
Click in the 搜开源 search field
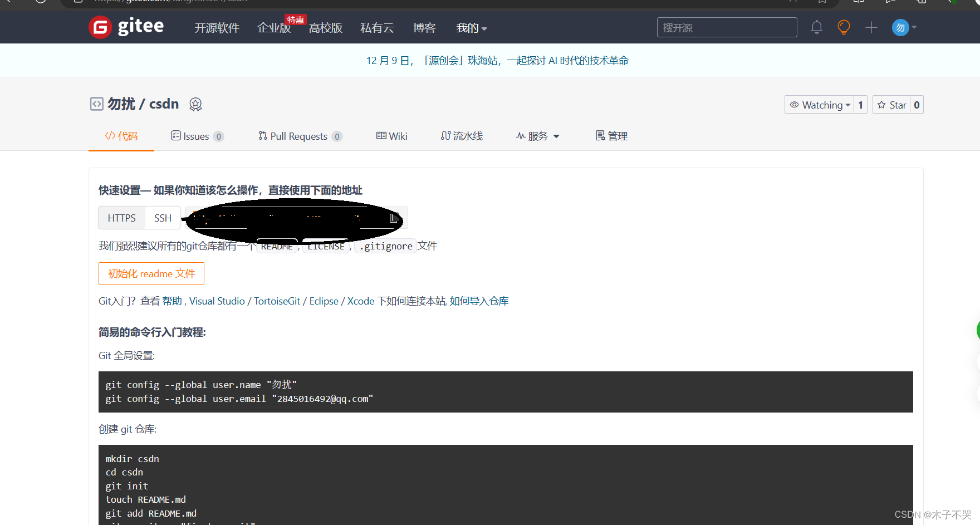727,27
